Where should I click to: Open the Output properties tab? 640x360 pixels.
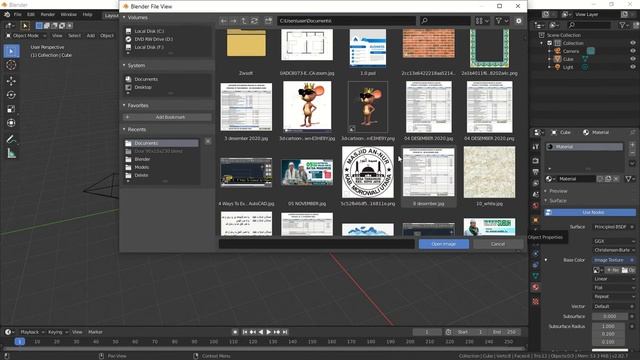[536, 172]
